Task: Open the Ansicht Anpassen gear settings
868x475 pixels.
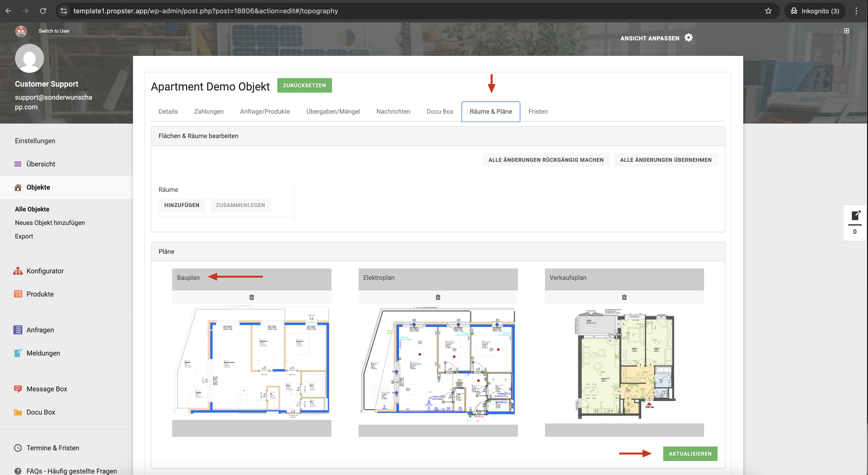Action: 688,38
